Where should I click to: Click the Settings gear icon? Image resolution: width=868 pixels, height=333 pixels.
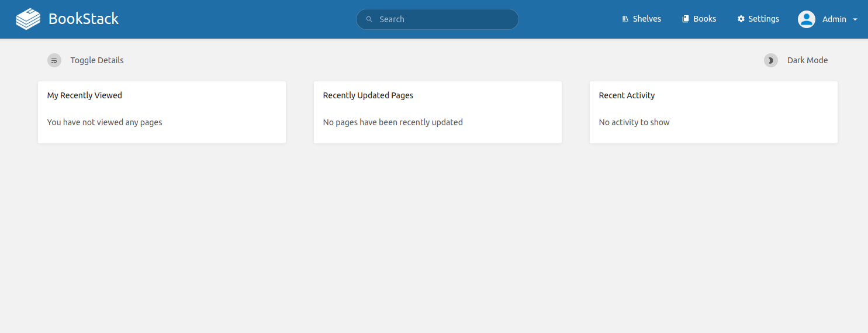tap(741, 19)
